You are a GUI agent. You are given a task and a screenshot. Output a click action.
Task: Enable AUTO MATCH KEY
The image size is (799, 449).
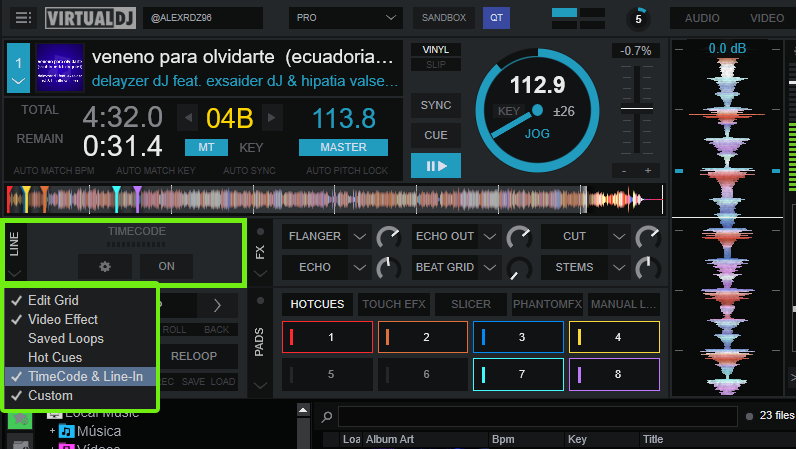(155, 171)
